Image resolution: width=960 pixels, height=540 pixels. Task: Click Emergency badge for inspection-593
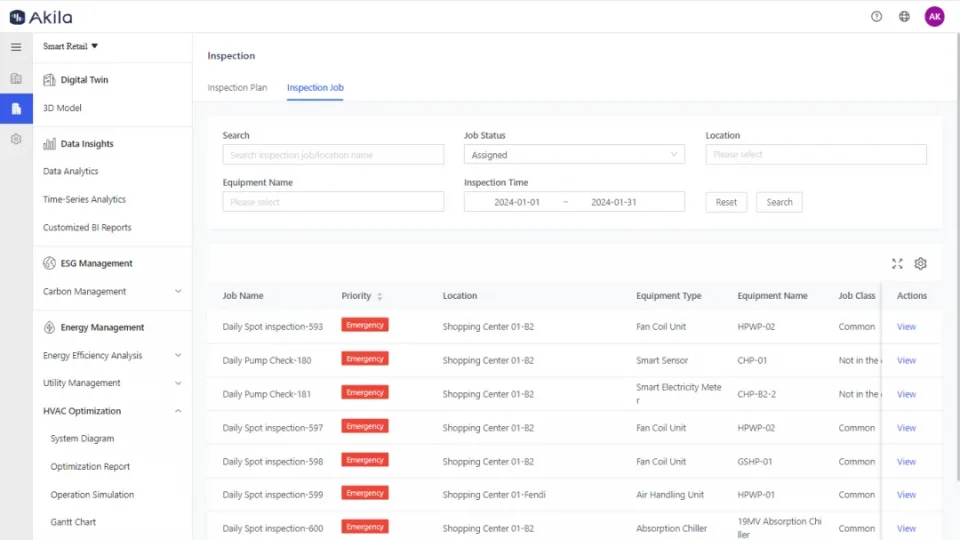(x=365, y=325)
